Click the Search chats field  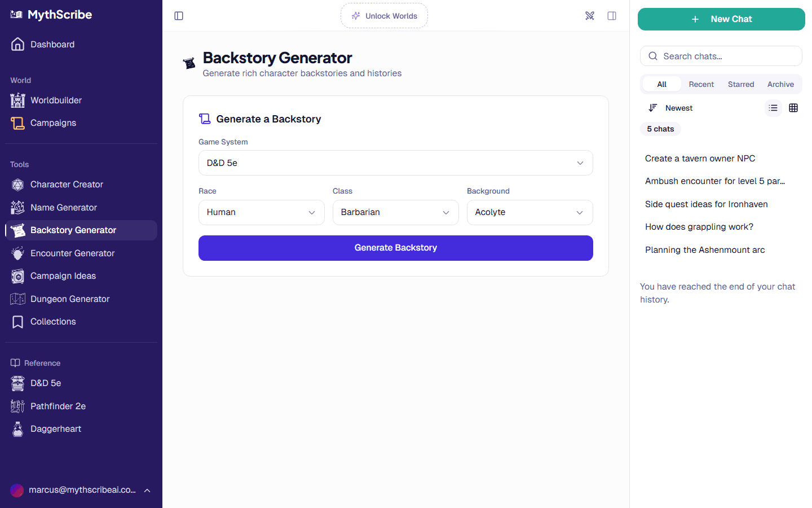tap(721, 56)
